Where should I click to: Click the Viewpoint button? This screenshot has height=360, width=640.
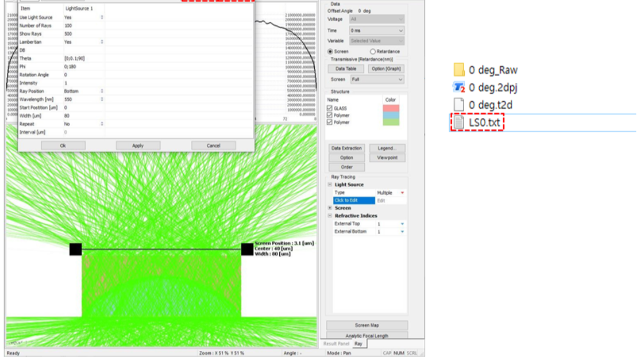pos(387,158)
